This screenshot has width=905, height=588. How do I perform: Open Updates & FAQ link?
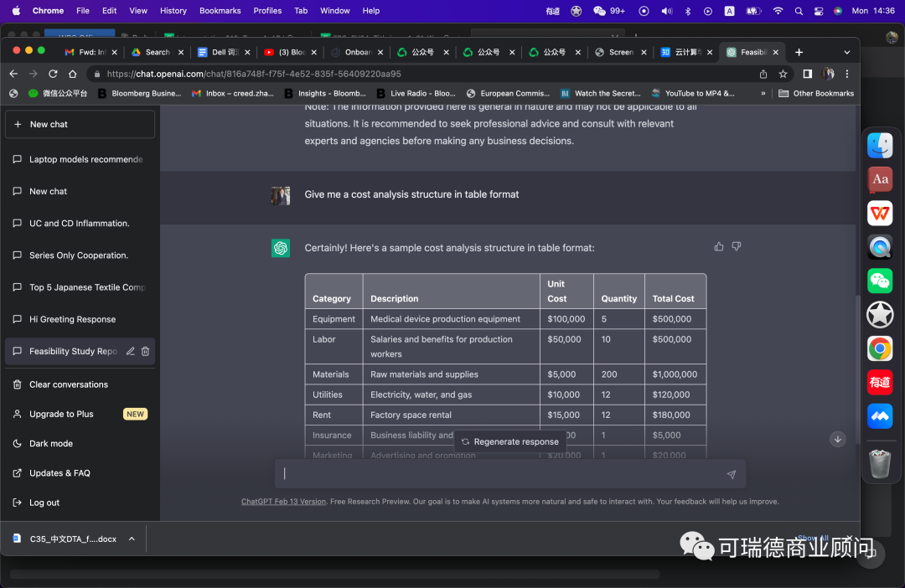click(x=80, y=472)
